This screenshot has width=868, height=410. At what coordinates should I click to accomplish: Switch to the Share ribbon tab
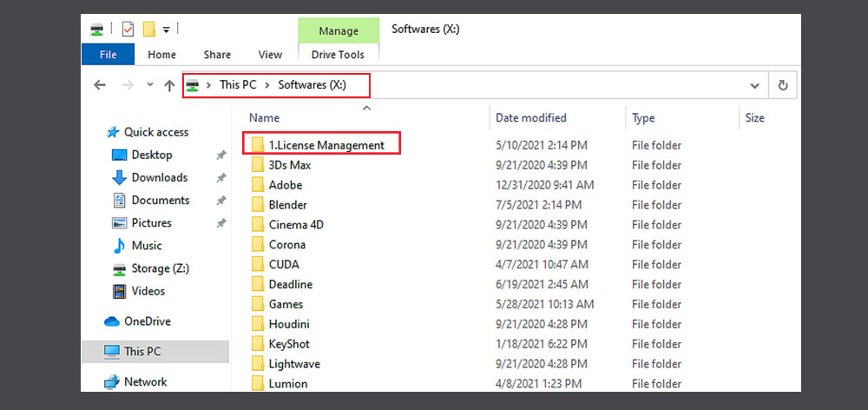coord(217,55)
